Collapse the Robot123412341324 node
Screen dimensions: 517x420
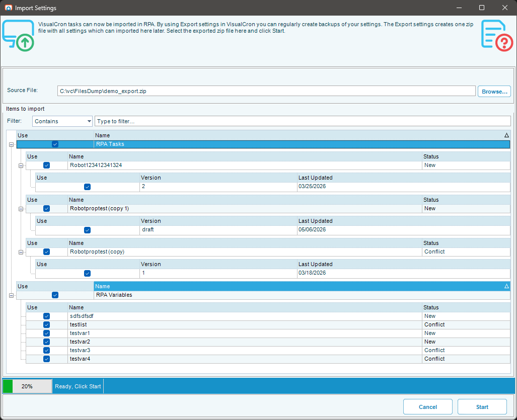click(x=21, y=165)
